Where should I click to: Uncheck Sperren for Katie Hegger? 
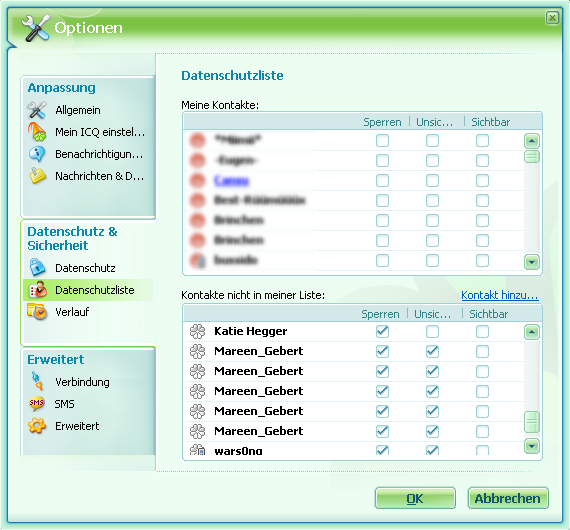[x=382, y=331]
